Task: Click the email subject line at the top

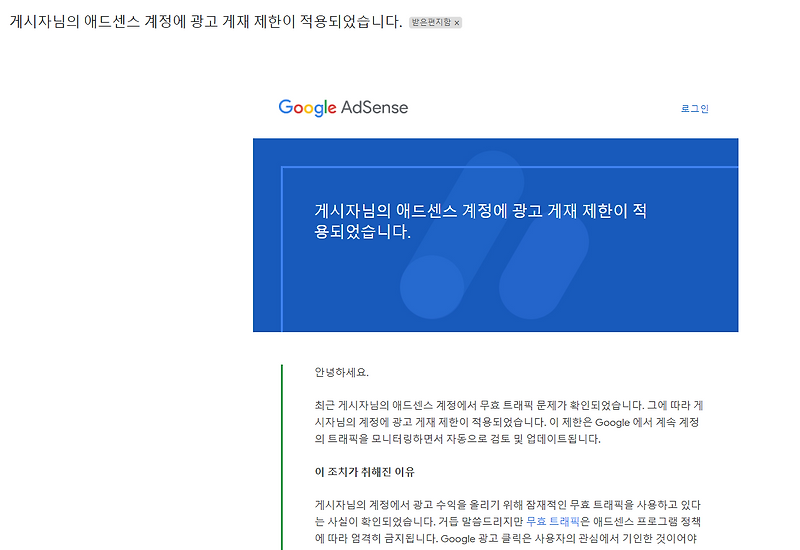Action: 206,21
